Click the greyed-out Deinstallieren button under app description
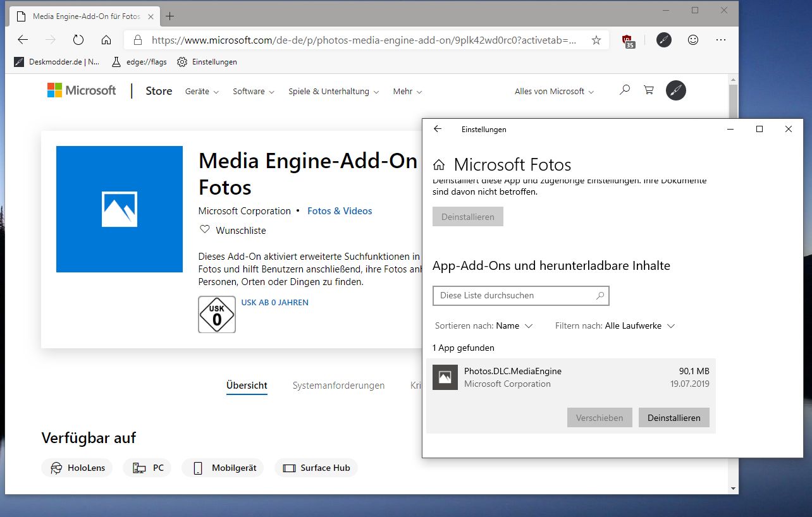812x517 pixels. click(468, 217)
